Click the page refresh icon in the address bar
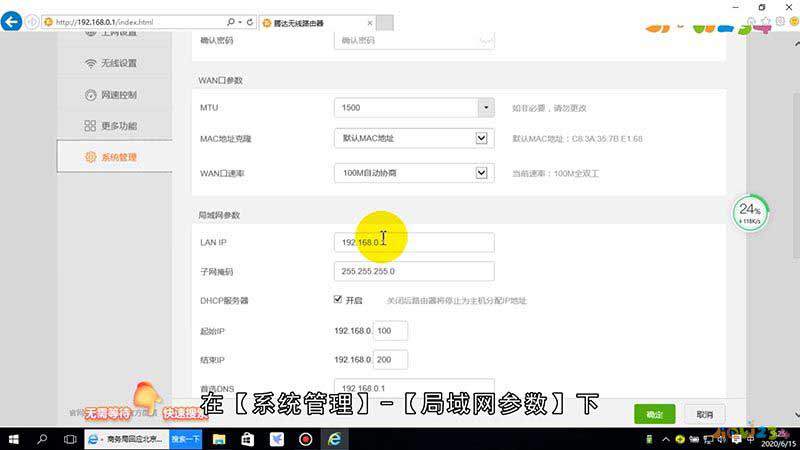Screen dimensions: 800x450 click(249, 22)
